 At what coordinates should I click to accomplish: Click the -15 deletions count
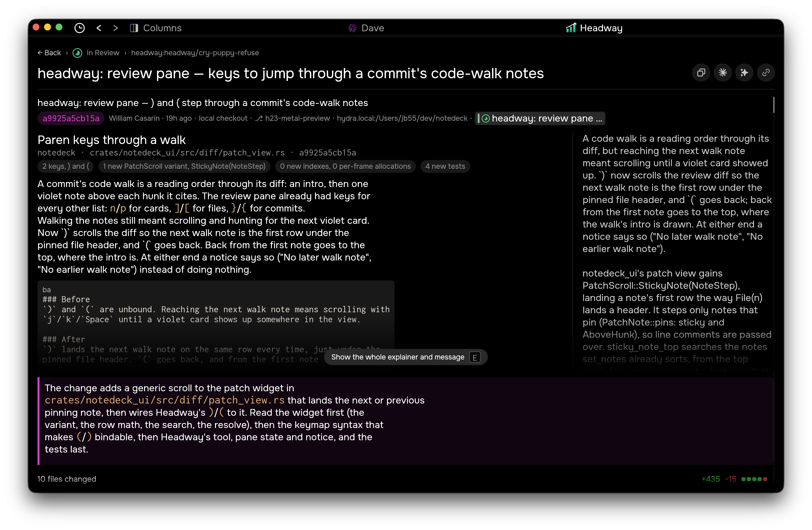pos(731,479)
